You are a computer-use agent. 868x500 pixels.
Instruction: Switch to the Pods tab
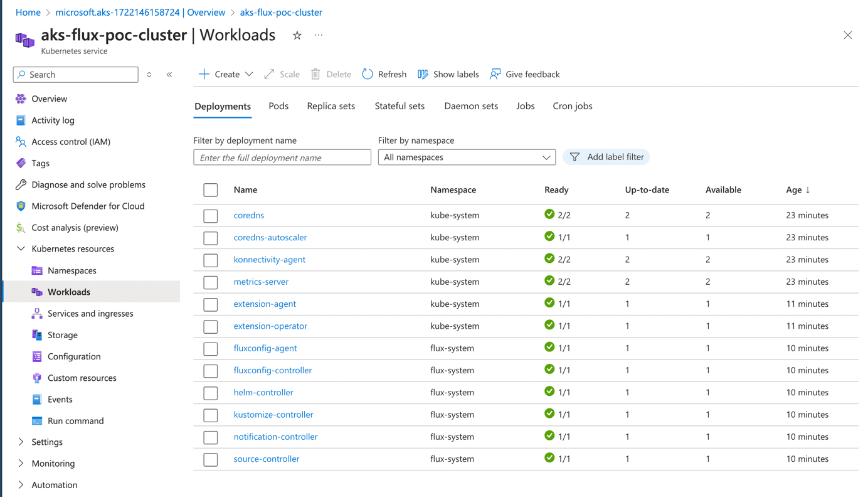tap(278, 106)
